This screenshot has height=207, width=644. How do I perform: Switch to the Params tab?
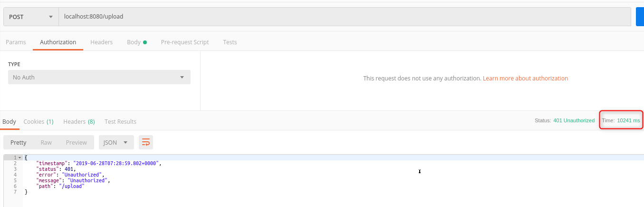pos(16,42)
